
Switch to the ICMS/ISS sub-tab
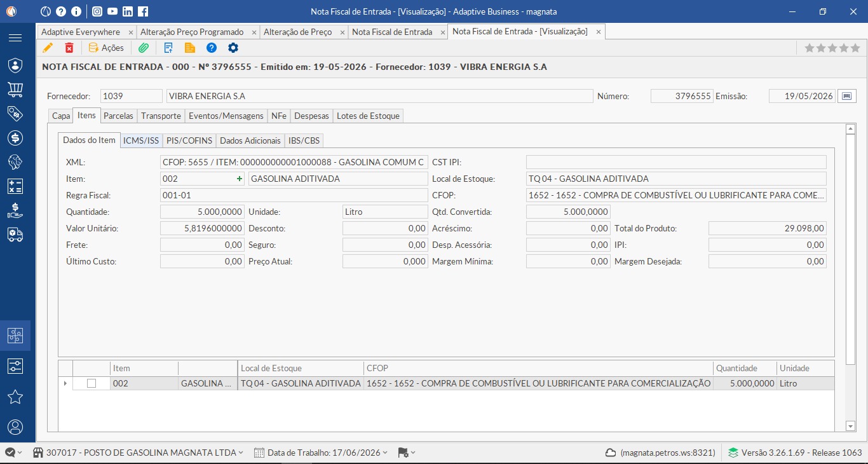point(141,140)
